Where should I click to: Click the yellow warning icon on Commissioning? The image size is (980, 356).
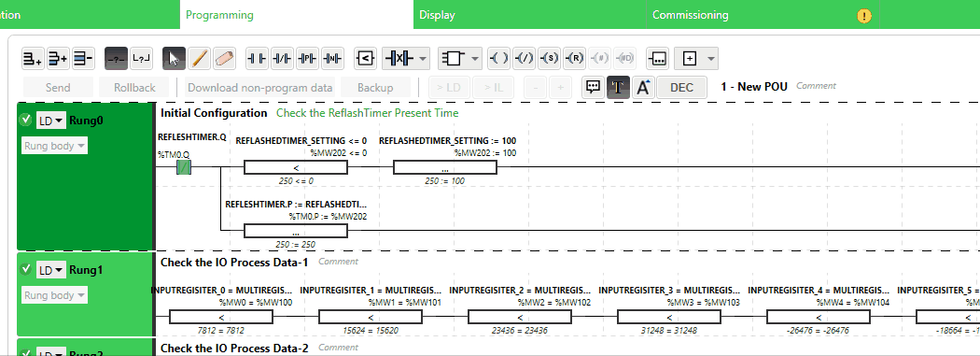pos(864,16)
